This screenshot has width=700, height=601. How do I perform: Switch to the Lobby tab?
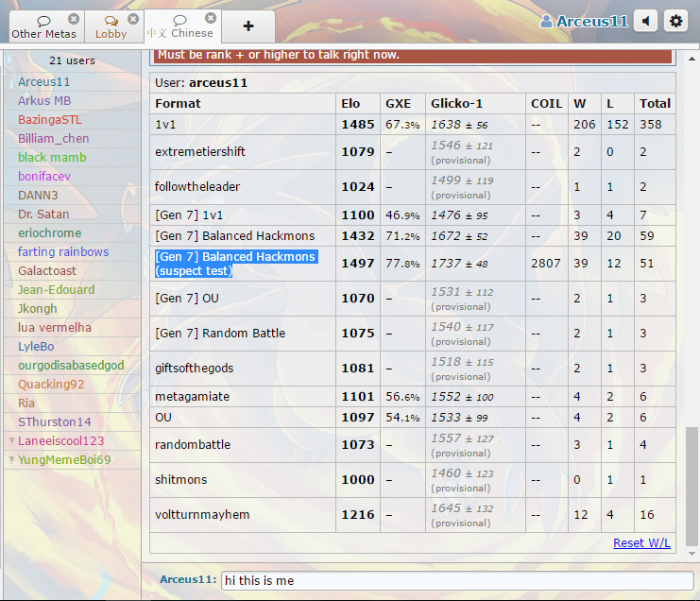pos(111,27)
